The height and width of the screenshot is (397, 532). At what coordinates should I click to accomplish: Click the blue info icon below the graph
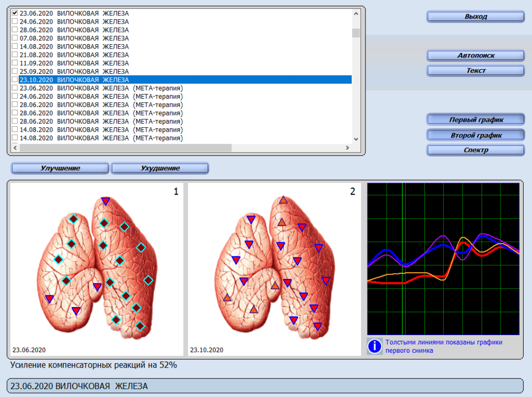(x=375, y=346)
